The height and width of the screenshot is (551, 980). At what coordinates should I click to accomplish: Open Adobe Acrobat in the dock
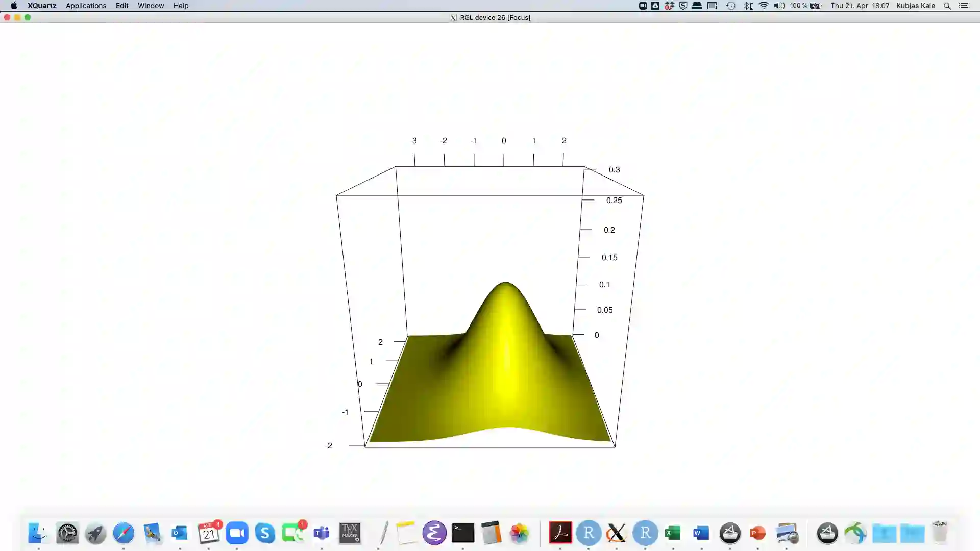tap(560, 533)
